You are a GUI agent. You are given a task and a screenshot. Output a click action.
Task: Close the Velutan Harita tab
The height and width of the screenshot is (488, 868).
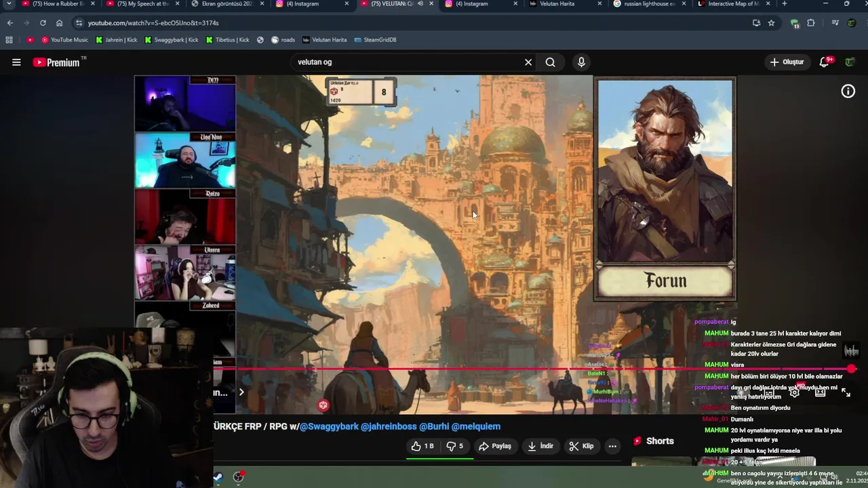pyautogui.click(x=599, y=4)
